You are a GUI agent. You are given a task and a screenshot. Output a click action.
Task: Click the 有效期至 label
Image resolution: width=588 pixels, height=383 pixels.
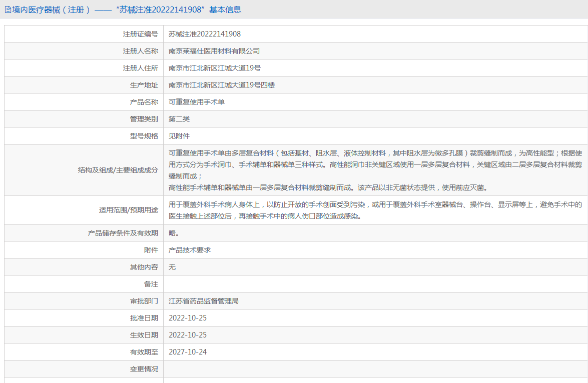click(144, 352)
